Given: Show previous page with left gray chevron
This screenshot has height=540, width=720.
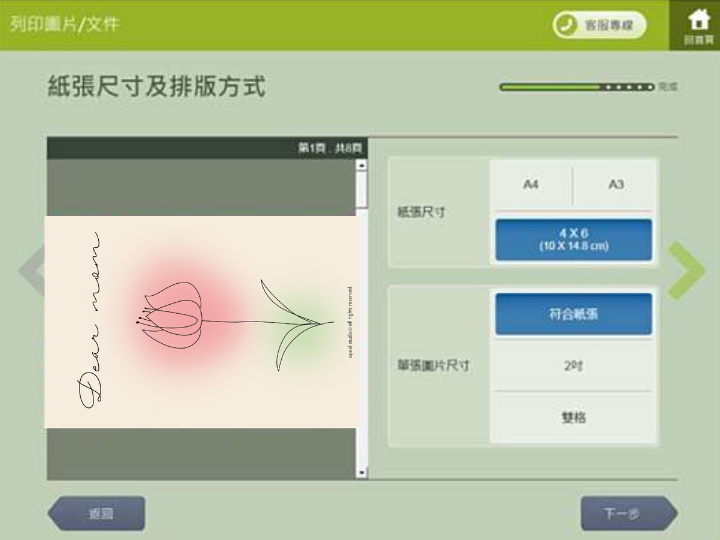Looking at the screenshot, I should pyautogui.click(x=32, y=271).
